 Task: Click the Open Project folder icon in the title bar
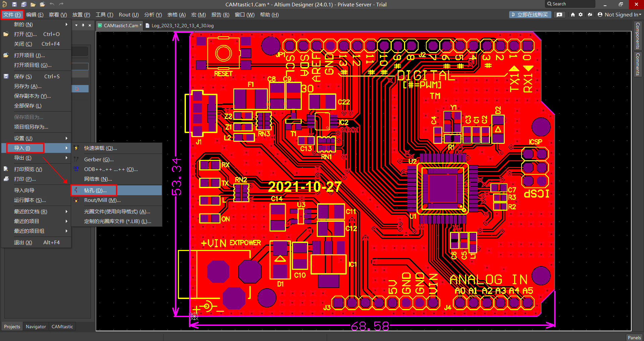click(42, 4)
